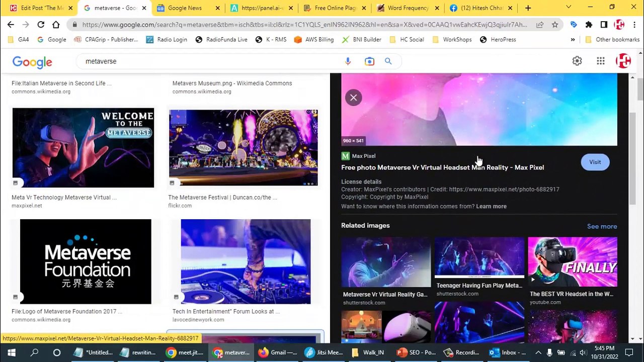Open the Max Pixel source link
Image resolution: width=644 pixels, height=362 pixels.
[x=359, y=156]
